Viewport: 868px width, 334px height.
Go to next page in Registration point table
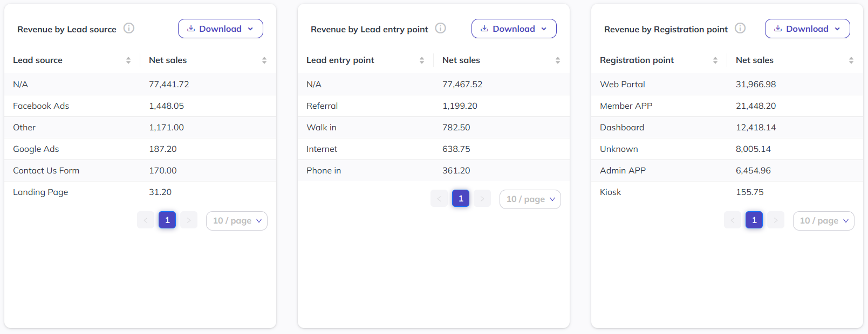[776, 220]
